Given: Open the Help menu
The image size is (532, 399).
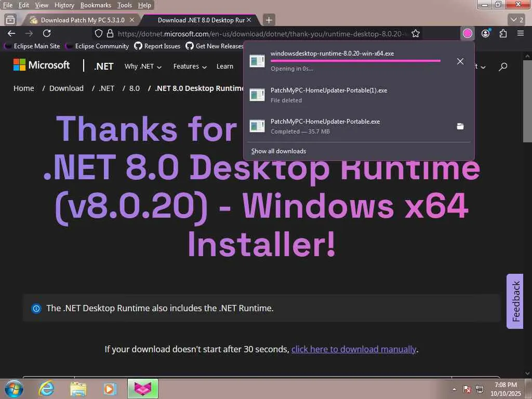Looking at the screenshot, I should coord(144,5).
